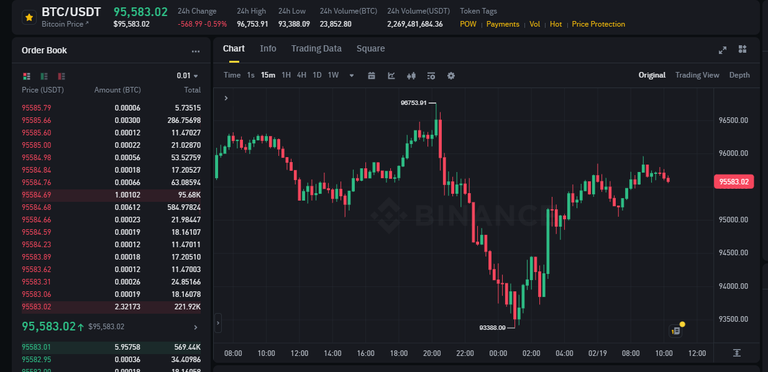Image resolution: width=768 pixels, height=372 pixels.
Task: Switch to Depth chart view
Action: click(x=739, y=75)
